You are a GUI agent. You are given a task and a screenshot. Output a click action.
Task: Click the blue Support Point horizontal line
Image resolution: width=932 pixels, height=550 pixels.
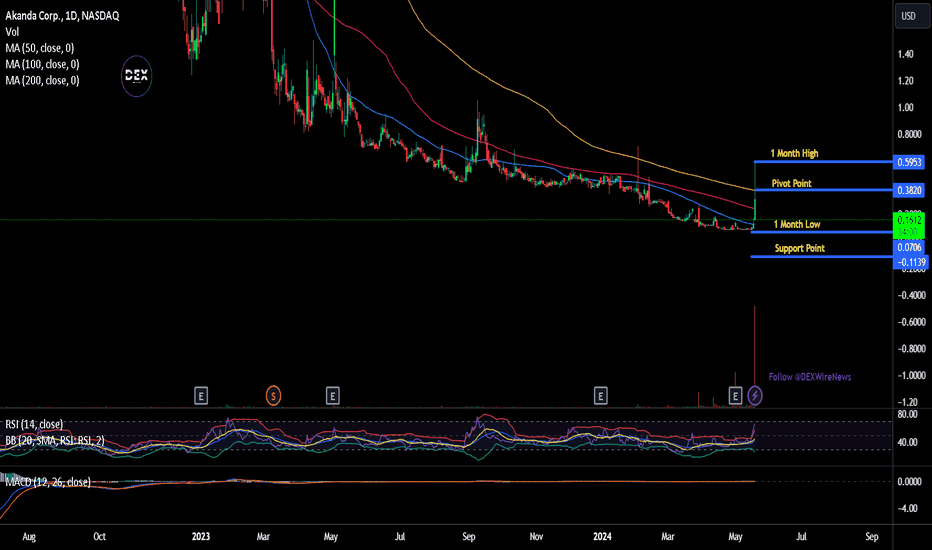[x=822, y=257]
